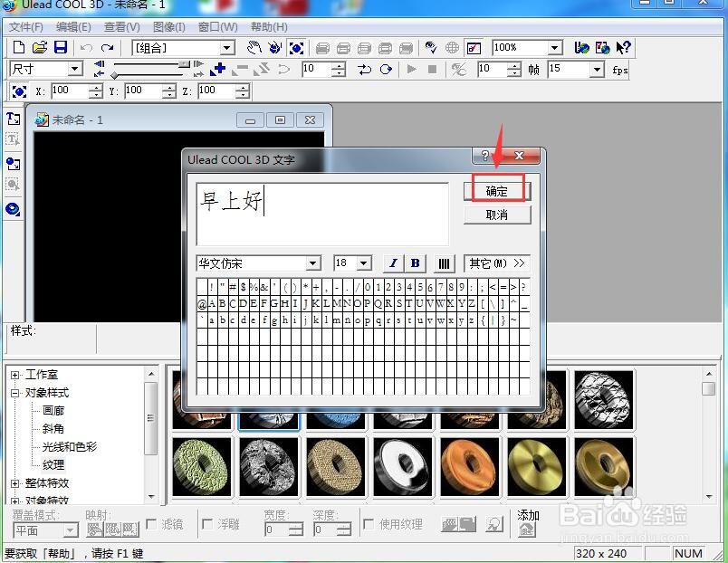Viewport: 728px width, 563px height.
Task: Open the font size 18 dropdown
Action: (363, 263)
